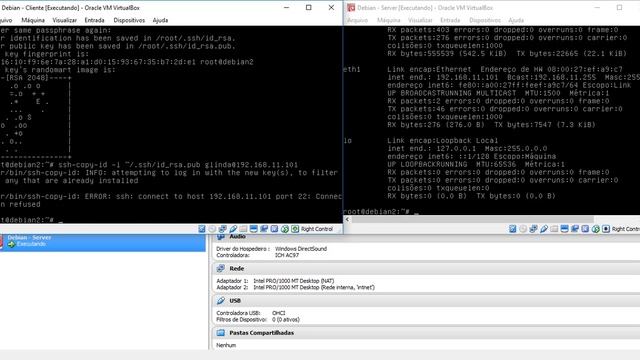Image resolution: width=640 pixels, height=360 pixels.
Task: Click USB indicator in Cliente status bar
Action: (233, 229)
